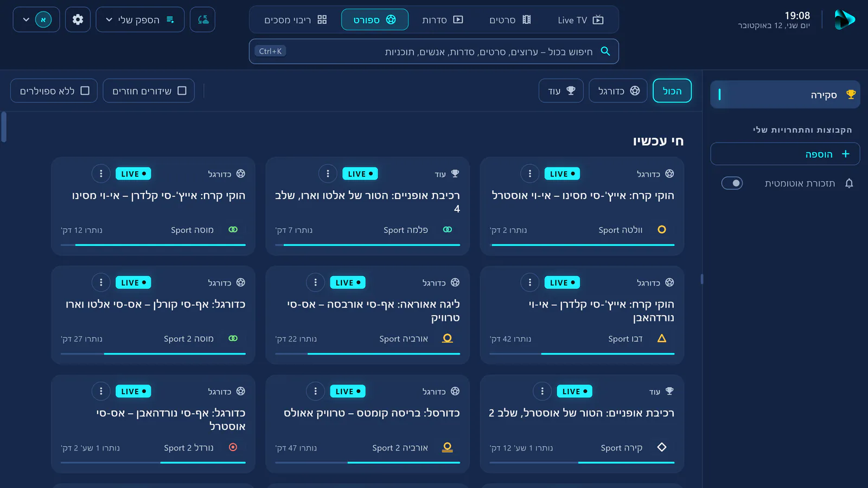Viewport: 868px width, 488px height.
Task: Click the app logo in the top corner
Action: pyautogui.click(x=844, y=20)
